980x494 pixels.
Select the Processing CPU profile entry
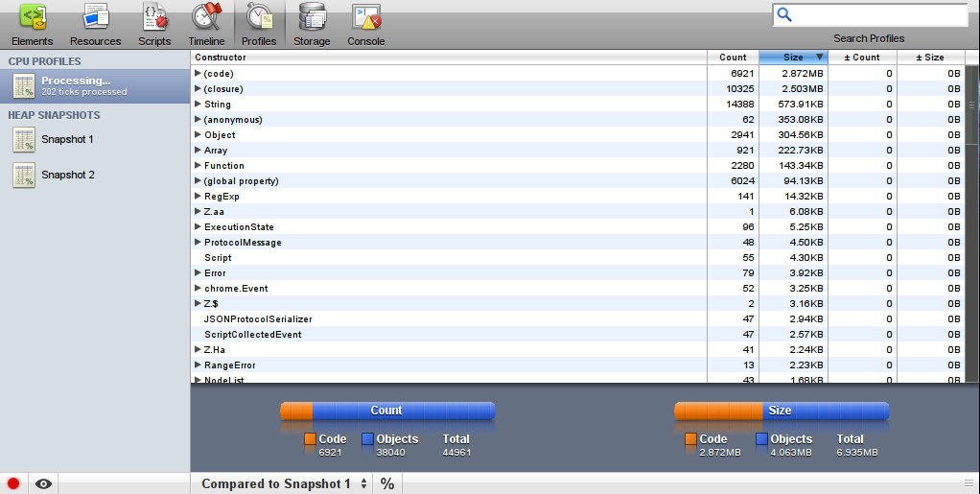[x=95, y=85]
